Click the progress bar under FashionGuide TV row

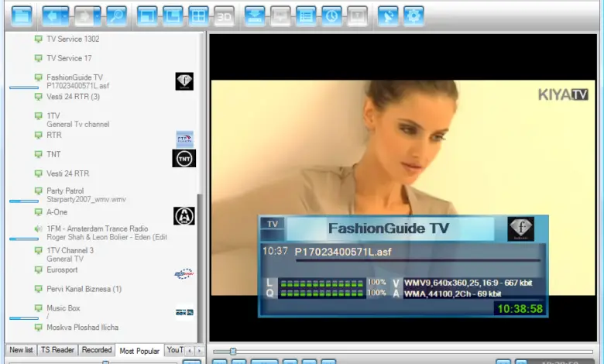(24, 88)
